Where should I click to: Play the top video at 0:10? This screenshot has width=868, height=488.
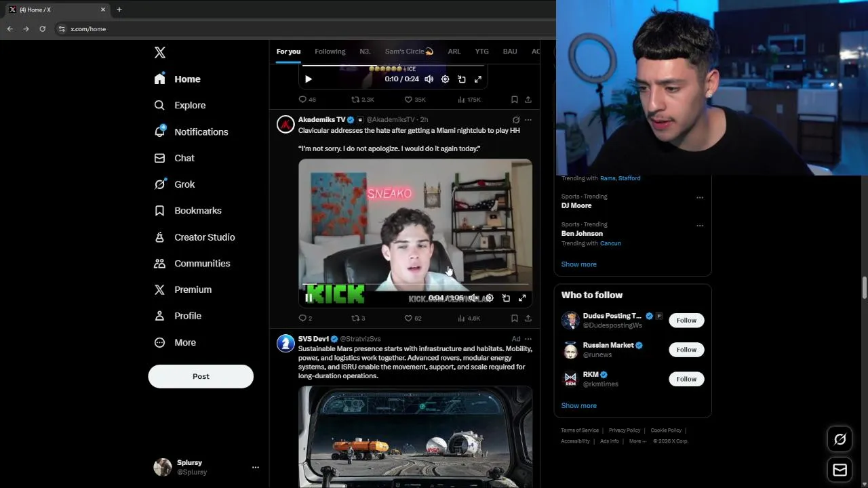[309, 79]
